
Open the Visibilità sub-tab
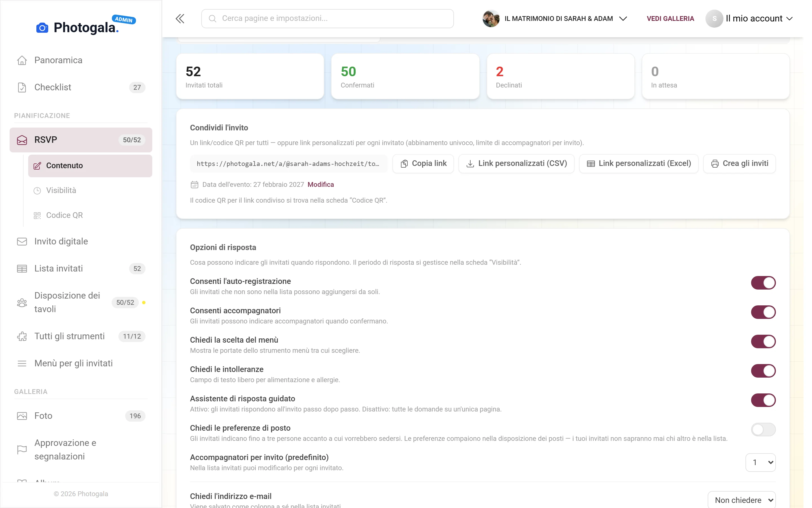90,190
